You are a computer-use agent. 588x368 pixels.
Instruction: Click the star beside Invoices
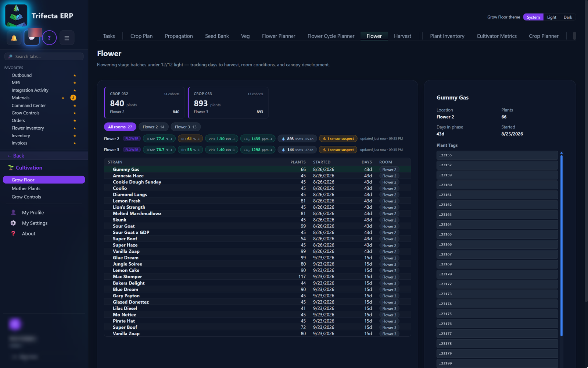click(x=75, y=143)
